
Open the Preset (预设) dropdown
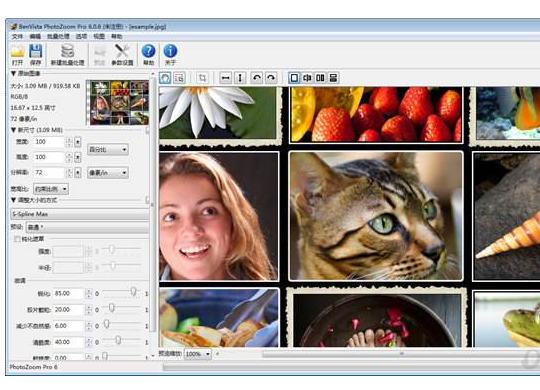pos(87,227)
